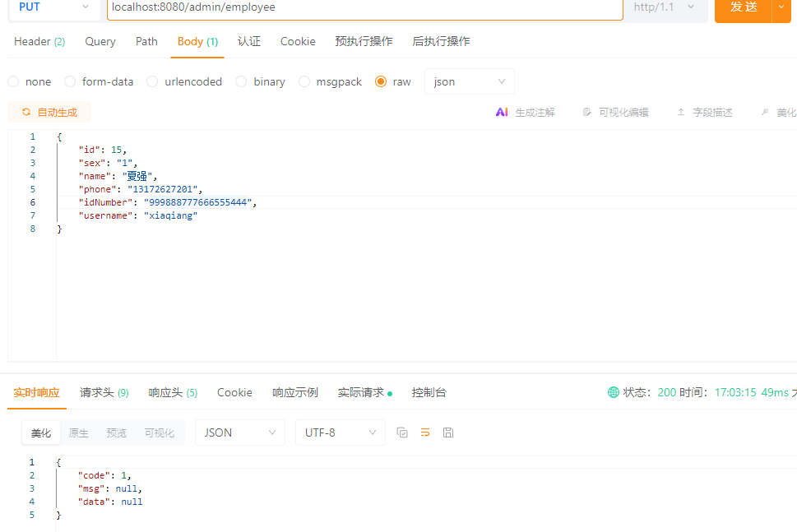Toggle the word wrap icon in response toolbar
The image size is (797, 532).
[x=425, y=433]
